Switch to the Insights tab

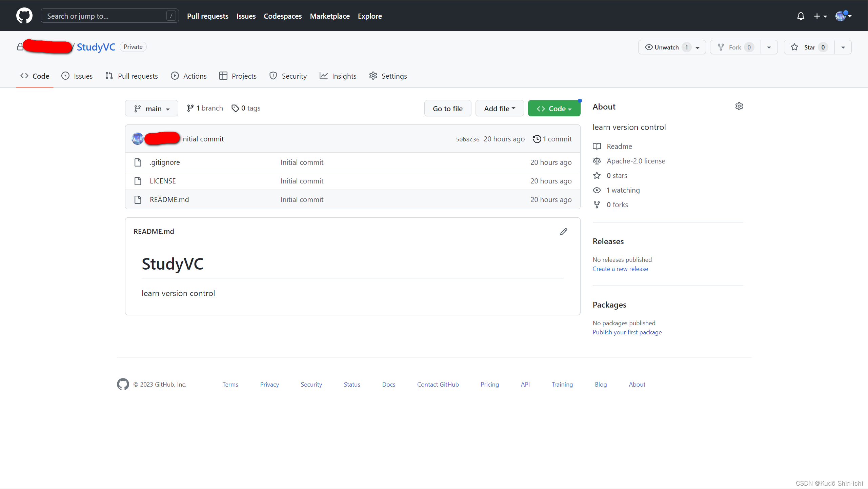click(x=338, y=76)
